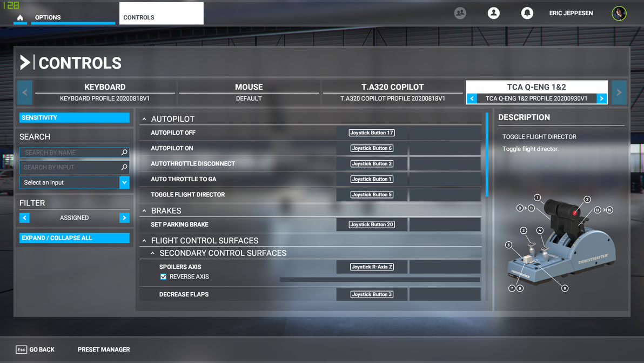Viewport: 644px width, 363px height.
Task: Select the Toggle Flight Director row label
Action: tap(187, 195)
